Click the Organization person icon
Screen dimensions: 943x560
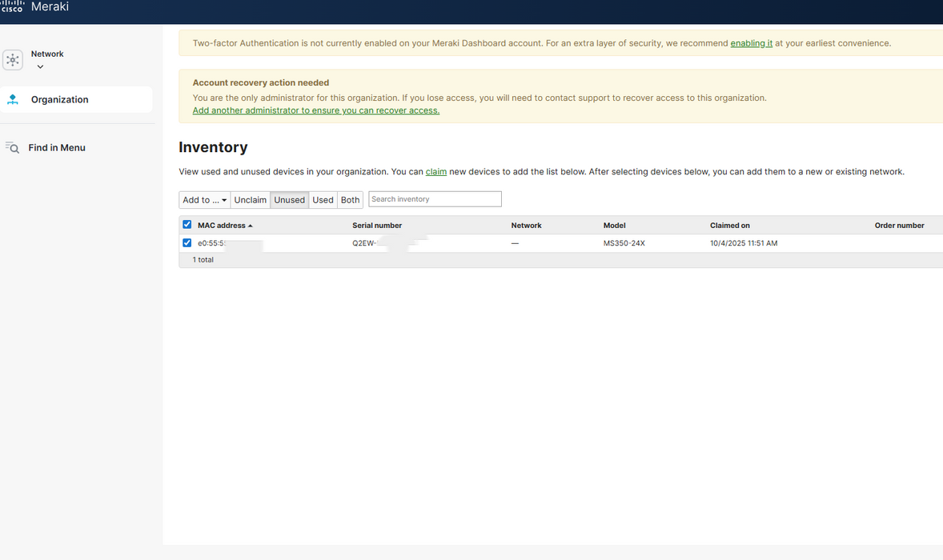pos(13,99)
